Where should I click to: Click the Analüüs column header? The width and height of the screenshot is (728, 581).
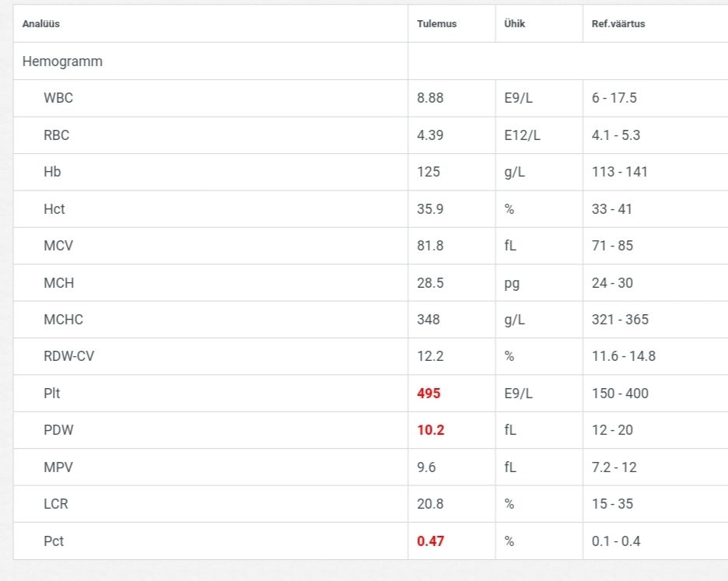(41, 24)
